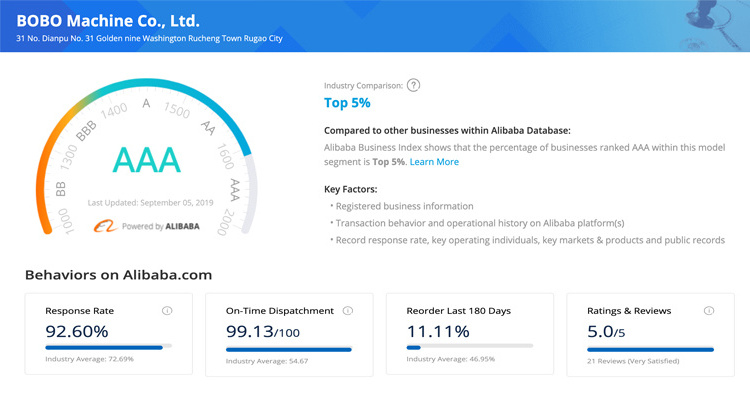This screenshot has width=750, height=400.
Task: Open the Learn More link
Action: tap(434, 162)
